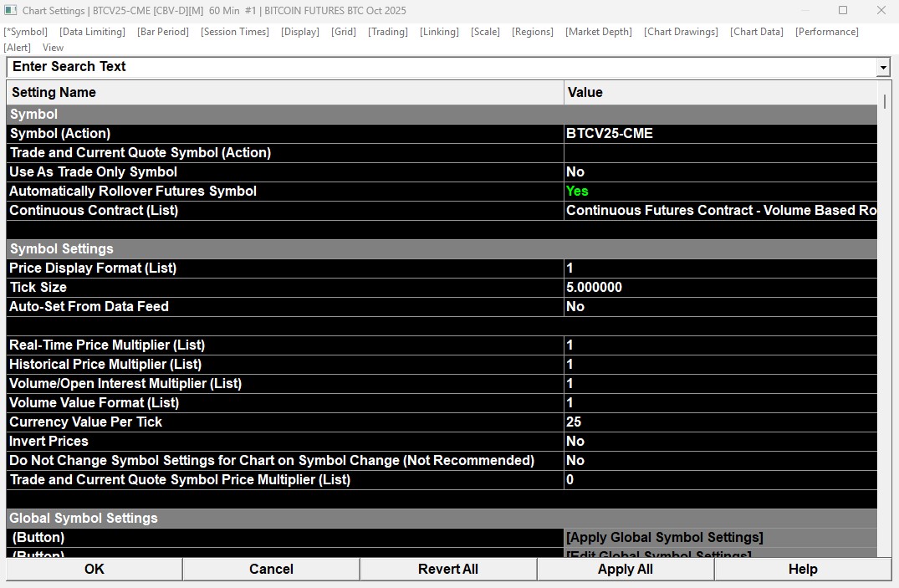Click the Value column header
This screenshot has height=588, width=899.
tap(721, 92)
